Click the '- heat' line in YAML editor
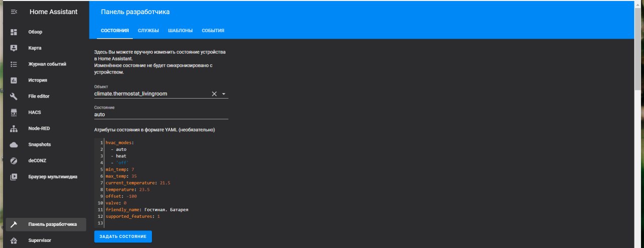Screen dimensions: 644x248 118,156
